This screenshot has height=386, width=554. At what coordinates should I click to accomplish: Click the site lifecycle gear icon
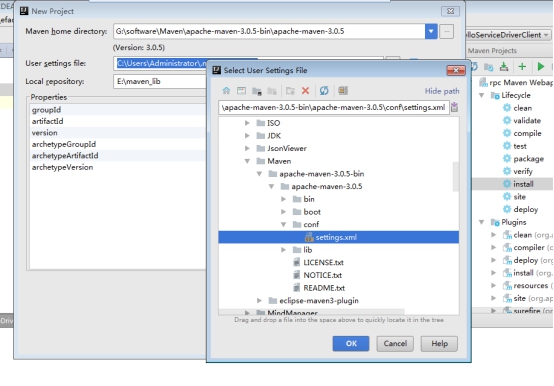point(507,197)
